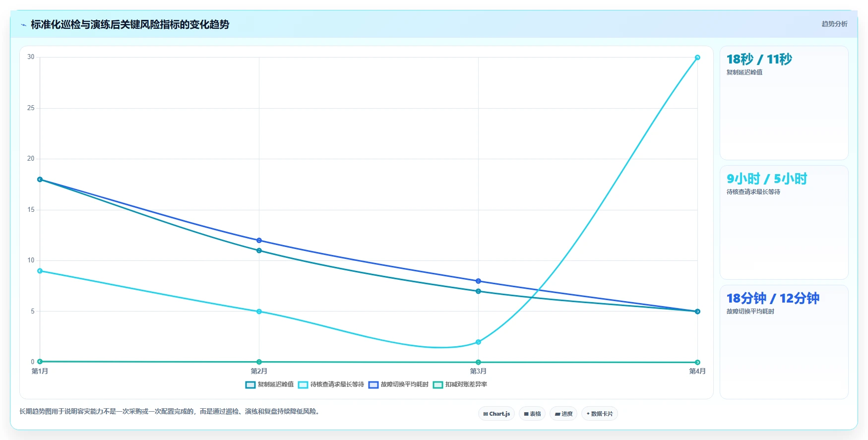Hide the 扣减对账差异率 series via legend

438,385
